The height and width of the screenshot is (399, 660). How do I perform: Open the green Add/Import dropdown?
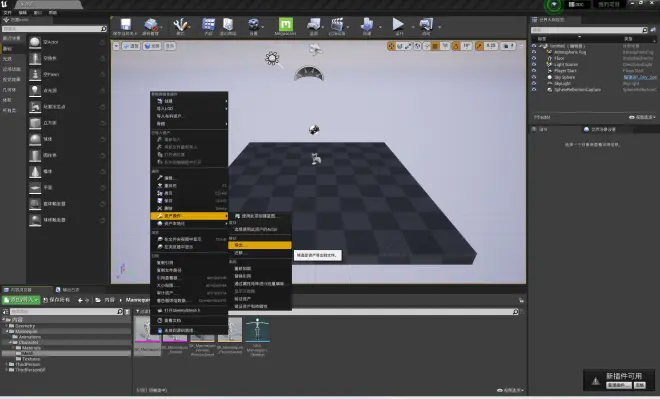[x=21, y=300]
